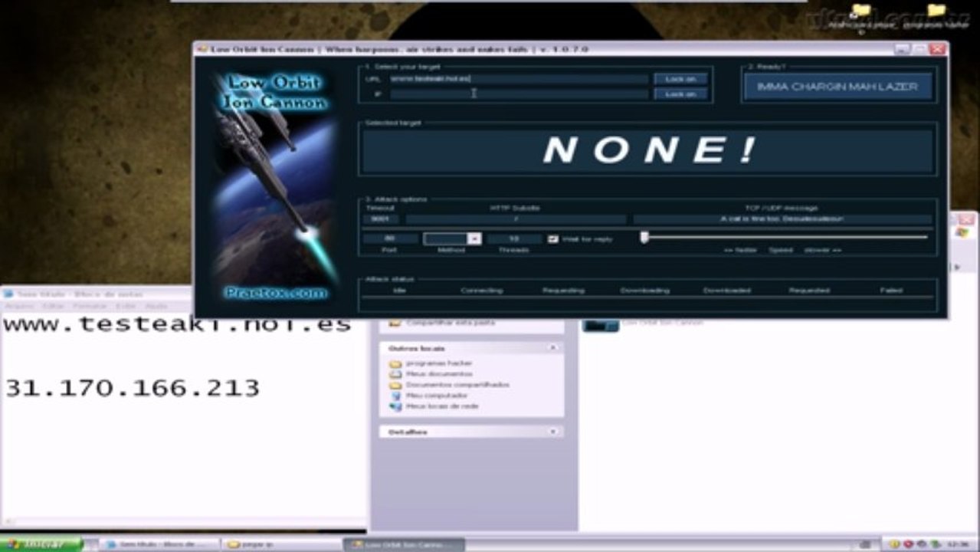The image size is (980, 552).
Task: Click the LOIC window title bar icon
Action: click(x=202, y=49)
